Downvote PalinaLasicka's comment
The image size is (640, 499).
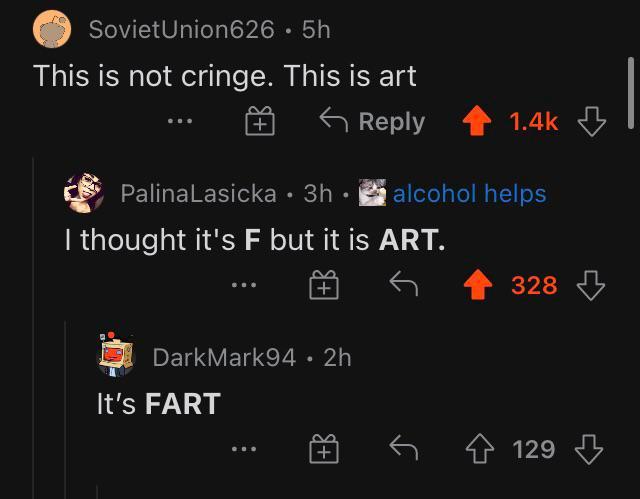pos(592,285)
